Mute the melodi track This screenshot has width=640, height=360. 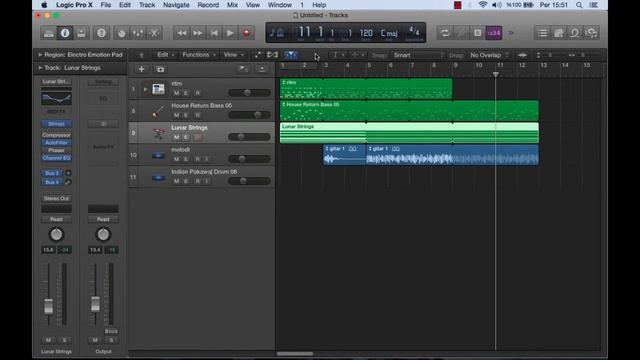[x=176, y=159]
